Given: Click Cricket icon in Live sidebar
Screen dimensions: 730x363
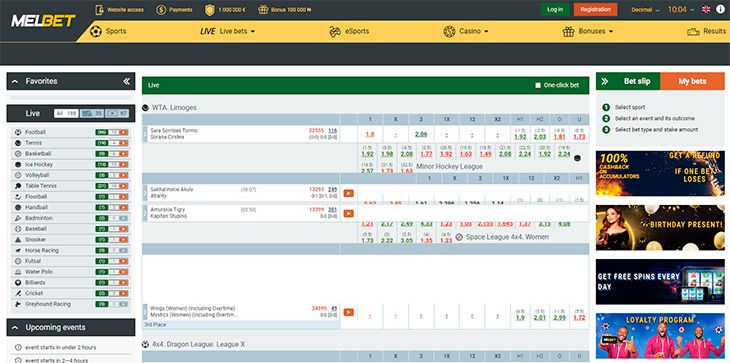Looking at the screenshot, I should coord(18,293).
